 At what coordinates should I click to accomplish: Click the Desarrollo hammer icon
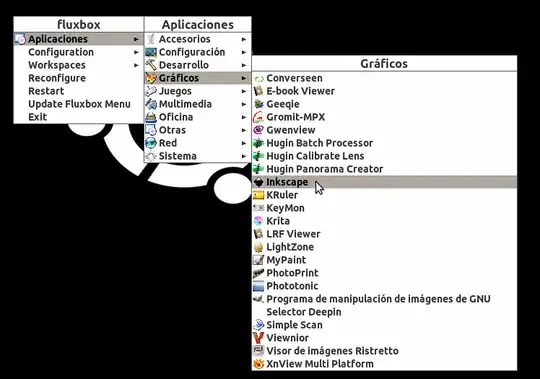coord(151,65)
